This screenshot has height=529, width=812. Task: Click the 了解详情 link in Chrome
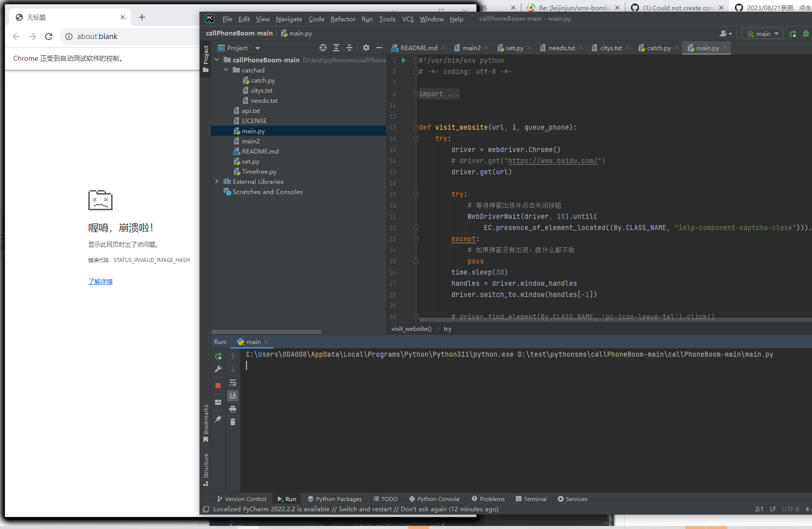click(x=100, y=281)
